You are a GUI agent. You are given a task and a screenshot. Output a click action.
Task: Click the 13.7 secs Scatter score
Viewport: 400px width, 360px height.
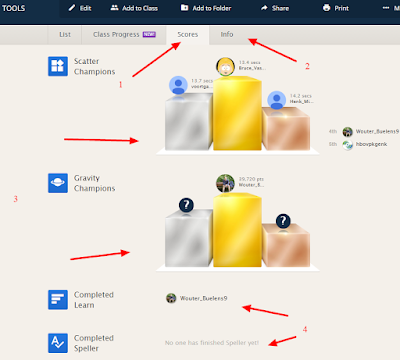[202, 81]
